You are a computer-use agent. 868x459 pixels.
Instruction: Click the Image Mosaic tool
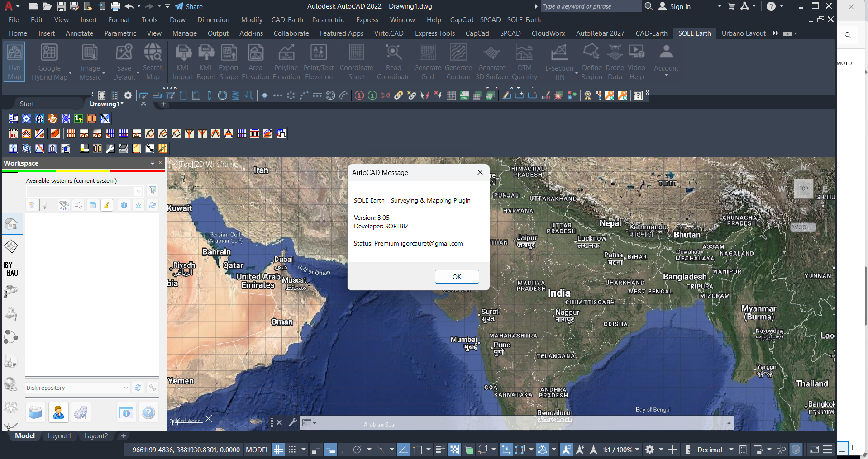pyautogui.click(x=90, y=62)
